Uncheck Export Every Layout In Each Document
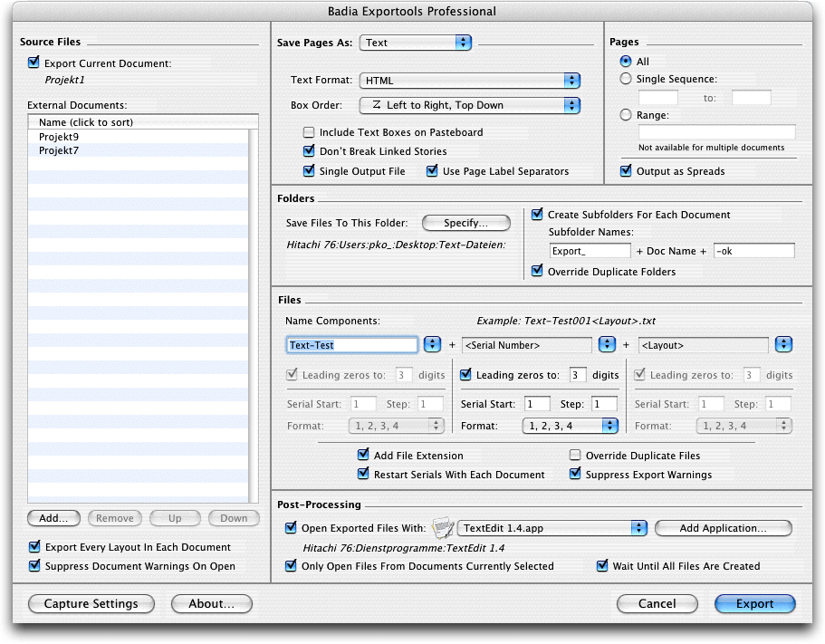The image size is (825, 644). coord(34,547)
